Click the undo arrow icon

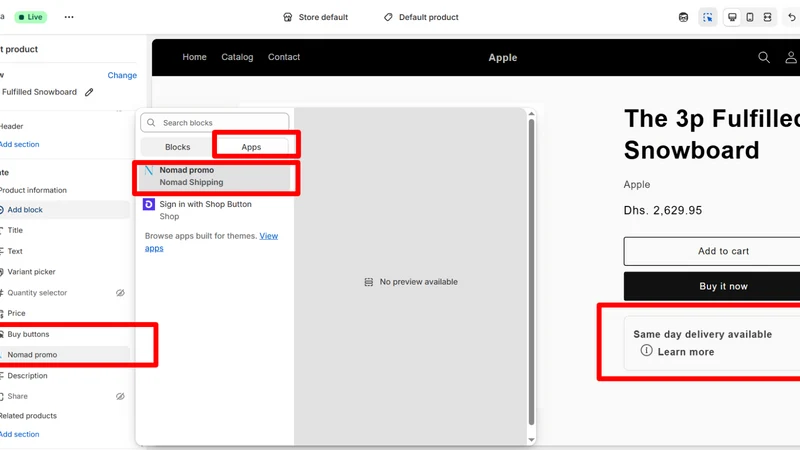coord(791,17)
